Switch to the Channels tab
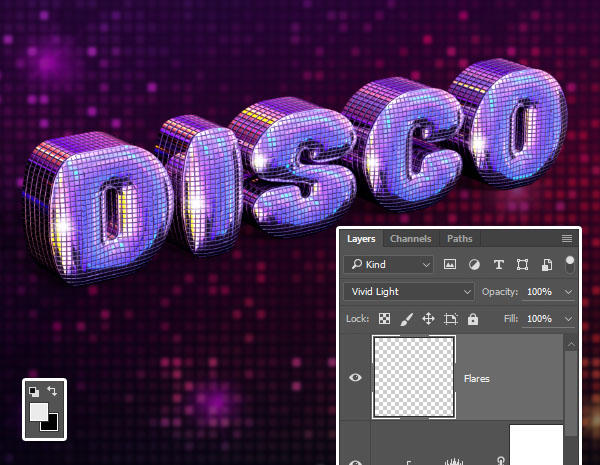 point(410,239)
